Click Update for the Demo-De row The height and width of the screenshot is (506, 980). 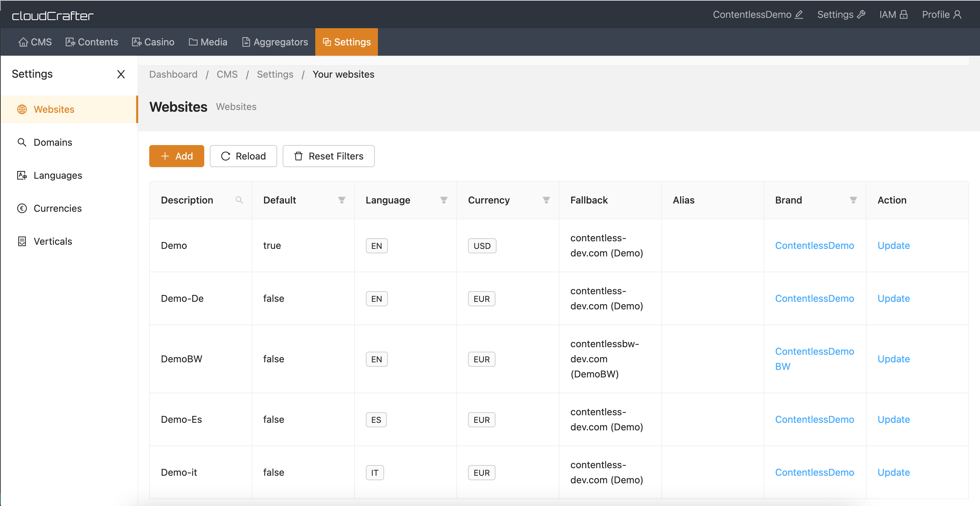(x=894, y=298)
